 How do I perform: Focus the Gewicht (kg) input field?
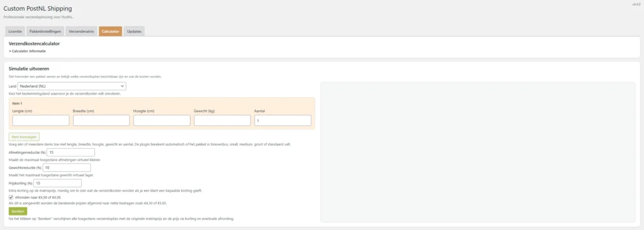[x=222, y=120]
